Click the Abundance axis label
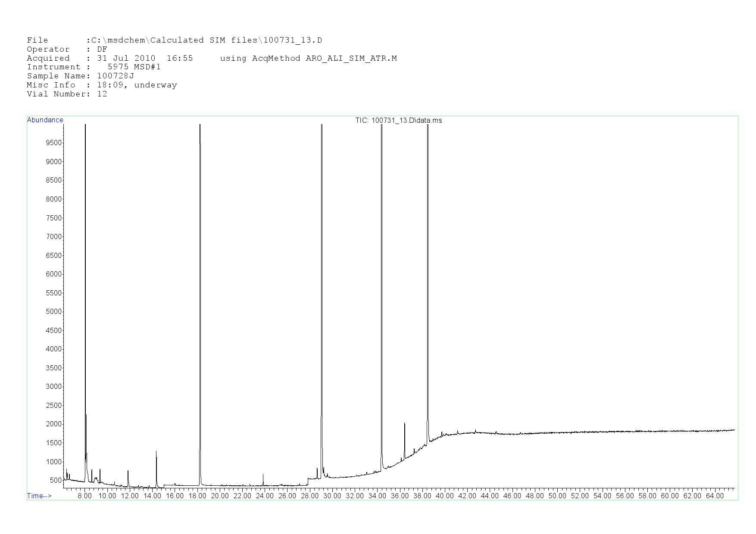The image size is (756, 534). pos(45,120)
